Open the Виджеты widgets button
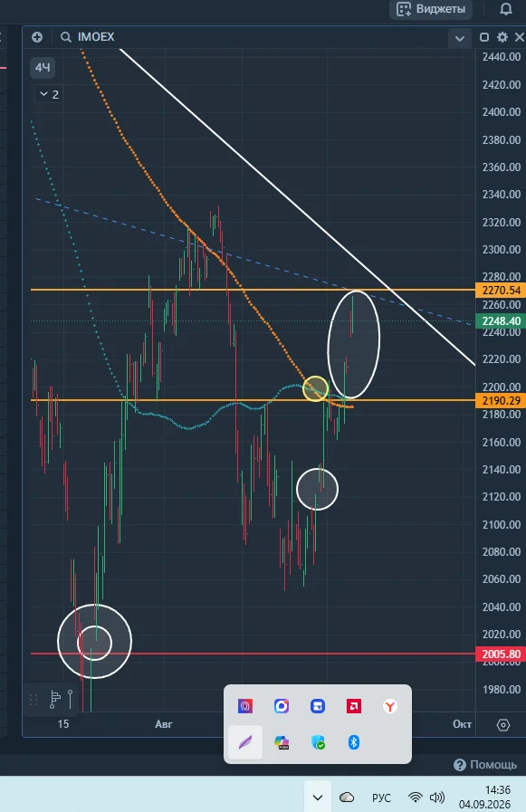 point(431,9)
